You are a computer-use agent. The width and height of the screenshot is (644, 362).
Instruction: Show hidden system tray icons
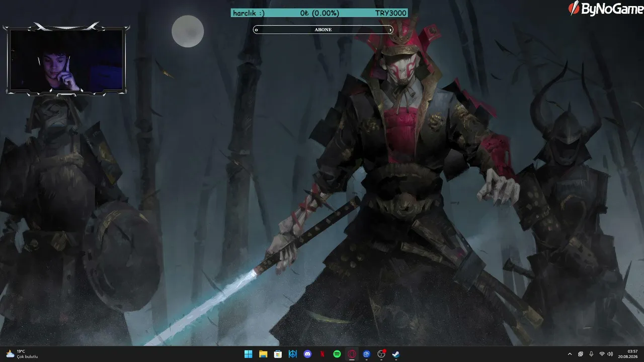click(x=570, y=354)
